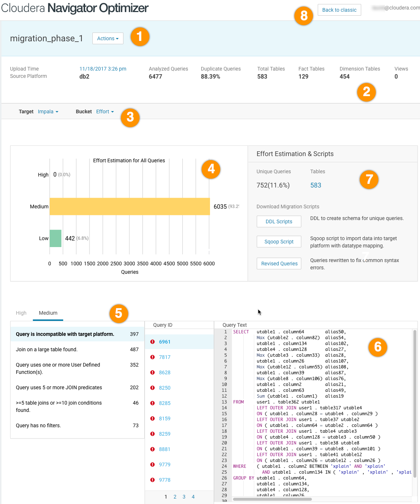Go to page 2 of query IDs
The height and width of the screenshot is (504, 420).
175,497
